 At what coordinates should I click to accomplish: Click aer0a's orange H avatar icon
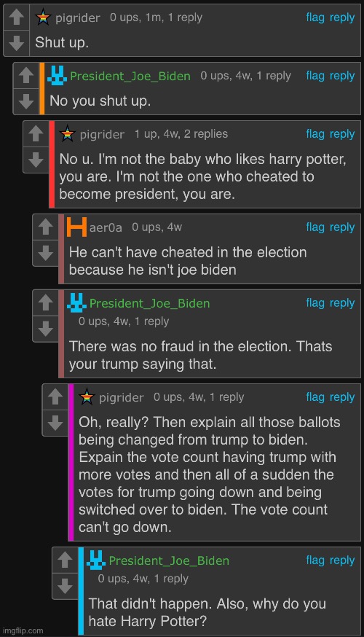pos(76,227)
